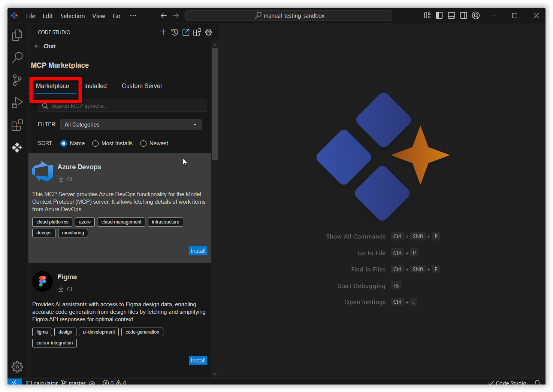This screenshot has width=553, height=392.
Task: Click the monitoring tag
Action: (73, 233)
